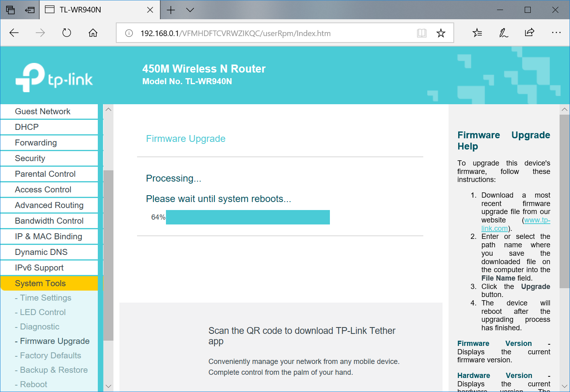Show site information icon in address bar
Screen dimensions: 570x392
[129, 33]
